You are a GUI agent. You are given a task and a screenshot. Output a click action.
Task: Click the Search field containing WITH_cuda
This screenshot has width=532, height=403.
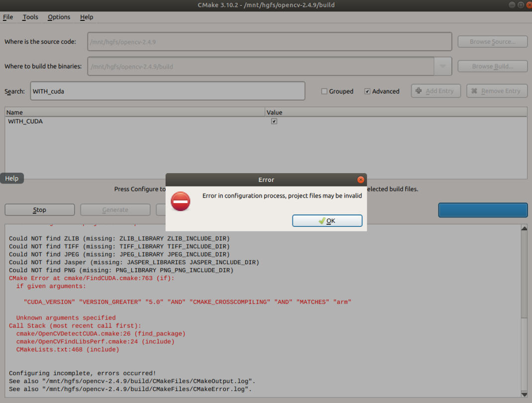168,91
